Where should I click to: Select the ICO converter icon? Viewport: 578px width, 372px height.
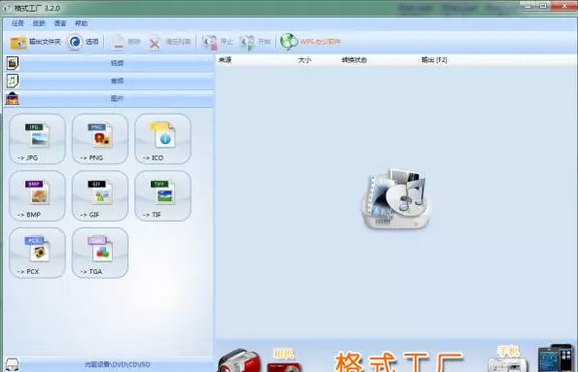tap(163, 139)
